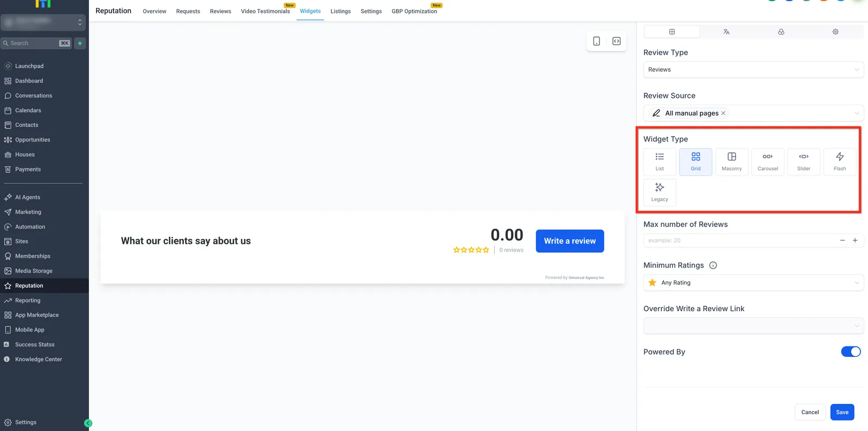
Task: Choose the Masonry widget type
Action: tap(732, 162)
